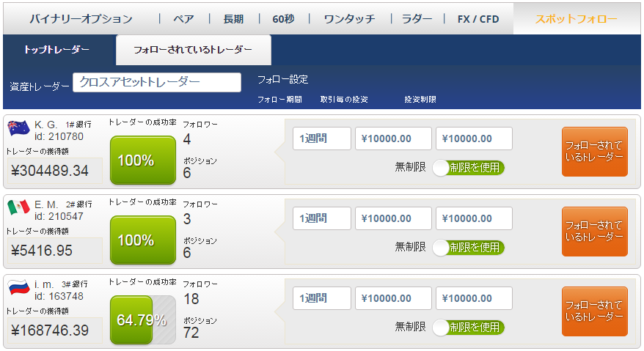Click the per-trade investment field for K. G.
Screen dimensions: 644x351
click(393, 138)
